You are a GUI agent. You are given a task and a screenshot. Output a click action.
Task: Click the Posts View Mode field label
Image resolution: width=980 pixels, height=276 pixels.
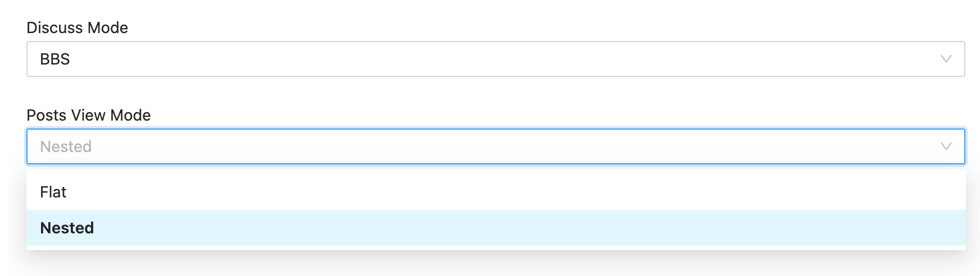(x=88, y=115)
